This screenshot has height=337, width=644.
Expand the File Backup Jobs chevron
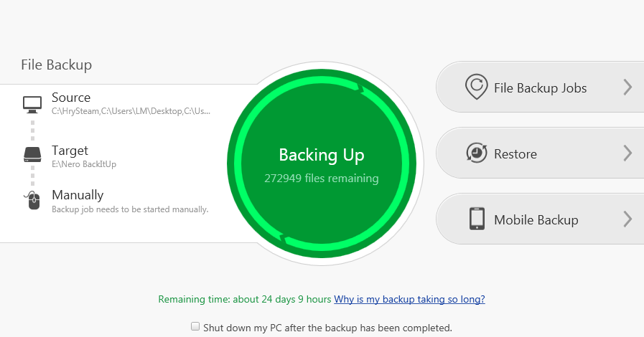tap(627, 87)
